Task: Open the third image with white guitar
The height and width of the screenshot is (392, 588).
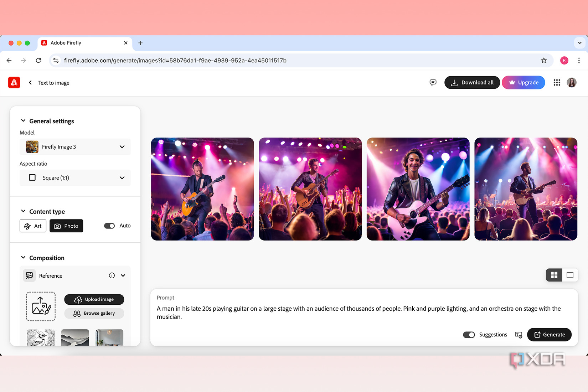Action: [418, 189]
